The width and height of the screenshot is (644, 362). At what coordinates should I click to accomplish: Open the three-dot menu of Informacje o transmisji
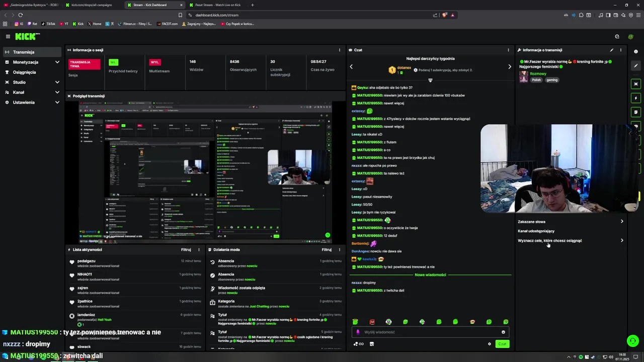pyautogui.click(x=620, y=50)
